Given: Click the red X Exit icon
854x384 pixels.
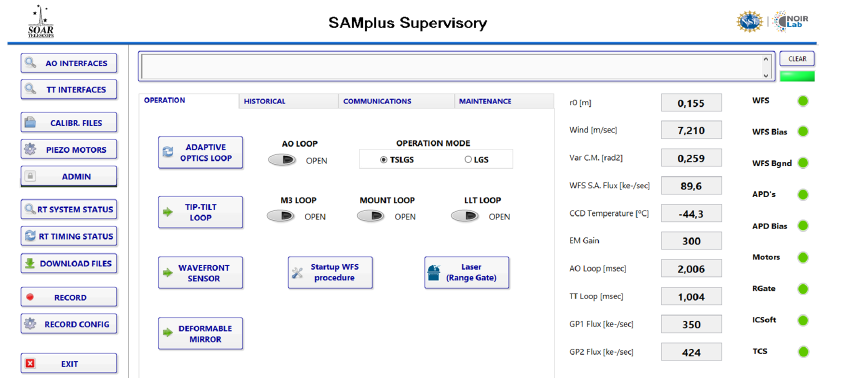Looking at the screenshot, I should 30,363.
